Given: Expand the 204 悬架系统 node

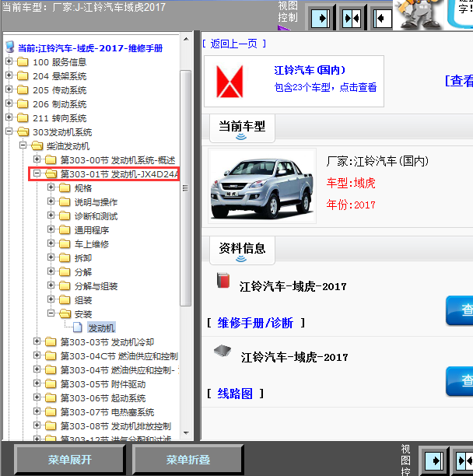Looking at the screenshot, I should pyautogui.click(x=9, y=75).
